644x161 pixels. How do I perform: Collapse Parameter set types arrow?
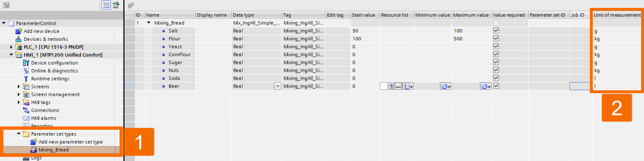[19, 134]
